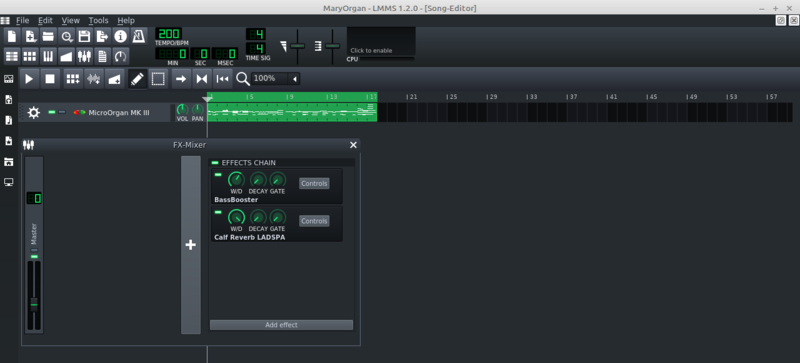Select the pencil Draw mode
This screenshot has width=800, height=363.
click(x=138, y=79)
